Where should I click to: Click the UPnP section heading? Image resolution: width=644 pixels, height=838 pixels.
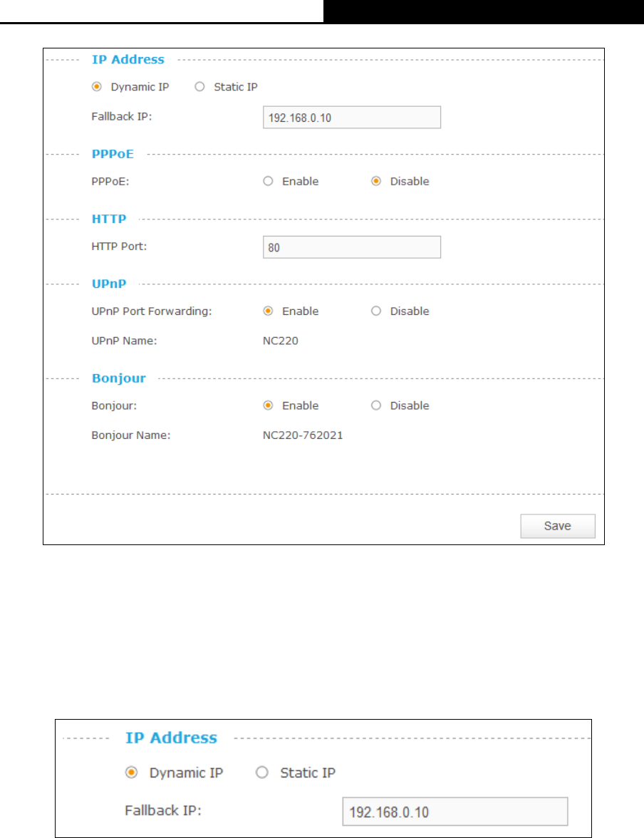(109, 284)
